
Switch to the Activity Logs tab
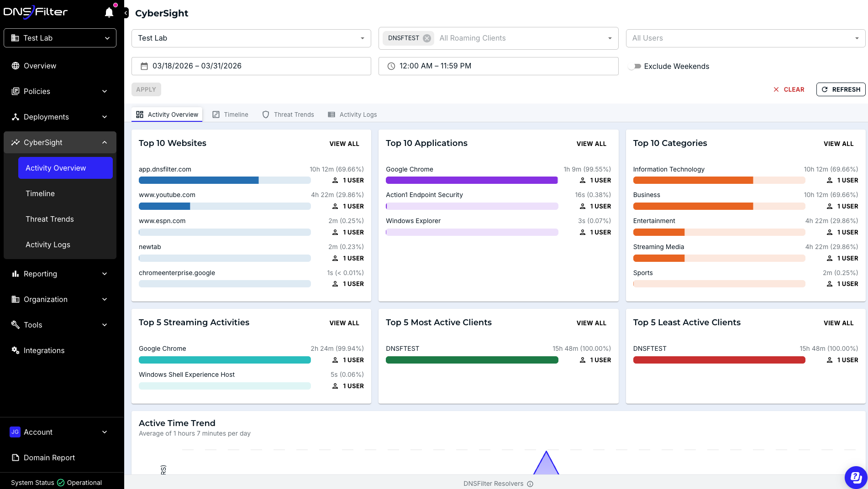[352, 114]
